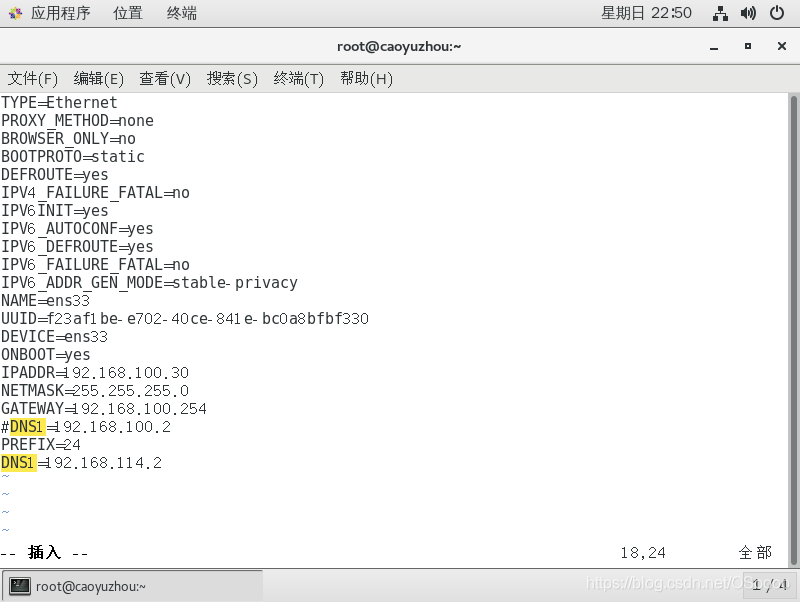Click the window title root@caoyuzhou:~
Viewport: 800px width, 602px height.
coord(399,46)
